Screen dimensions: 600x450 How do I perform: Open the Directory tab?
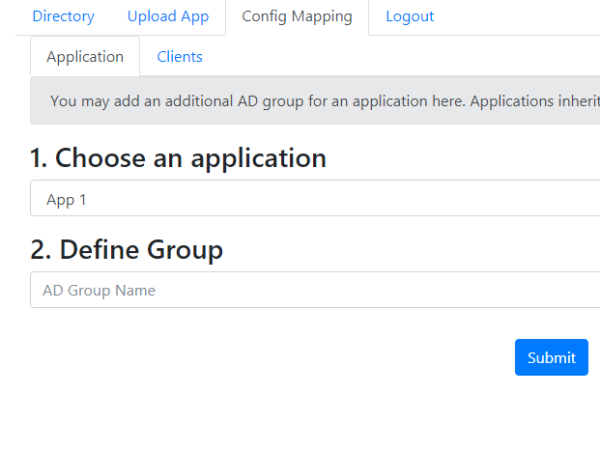(x=63, y=17)
